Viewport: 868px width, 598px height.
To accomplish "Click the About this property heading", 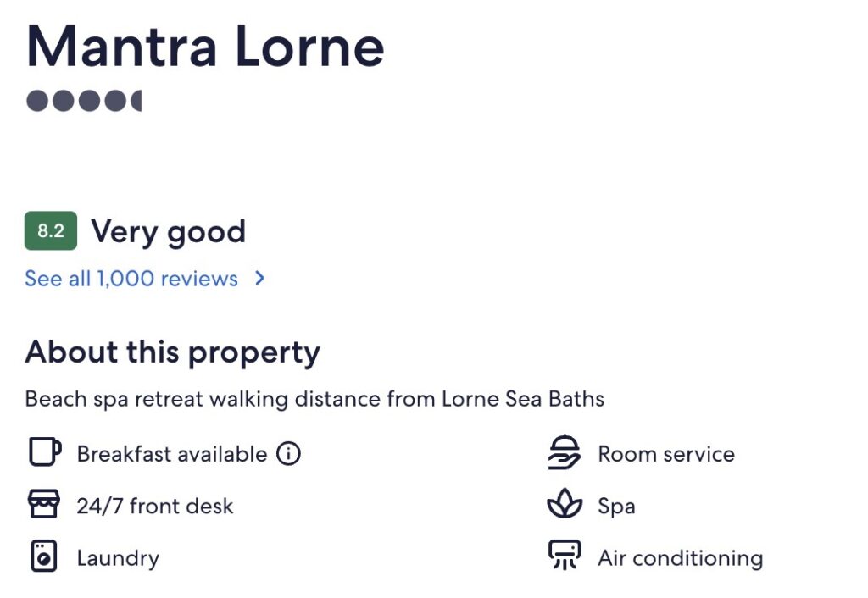I will point(173,352).
